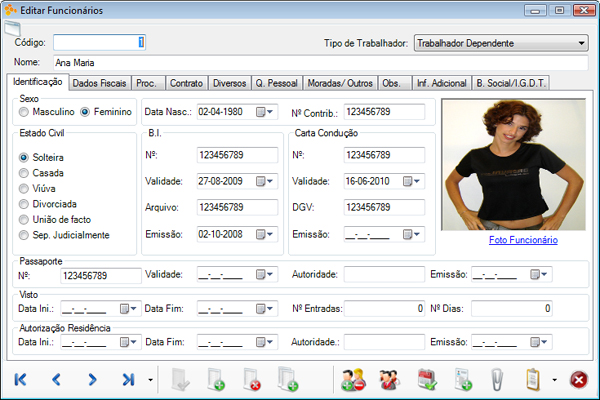The width and height of the screenshot is (600, 400).
Task: Open the Data Nasc. date picker
Action: [x=264, y=112]
